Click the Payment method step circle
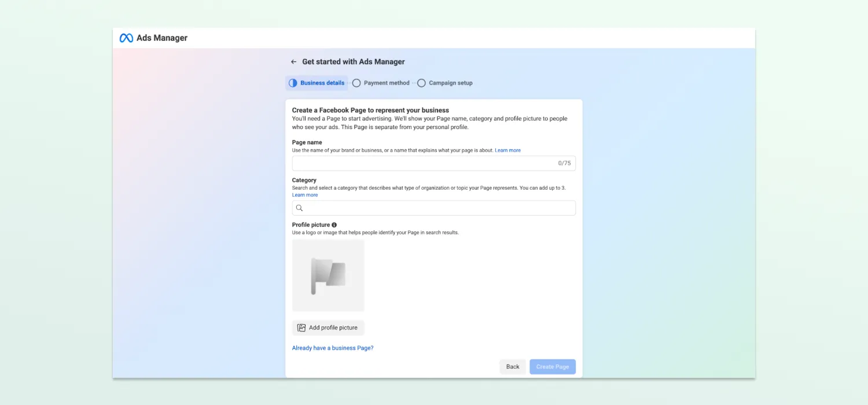Viewport: 868px width, 405px height. point(356,83)
